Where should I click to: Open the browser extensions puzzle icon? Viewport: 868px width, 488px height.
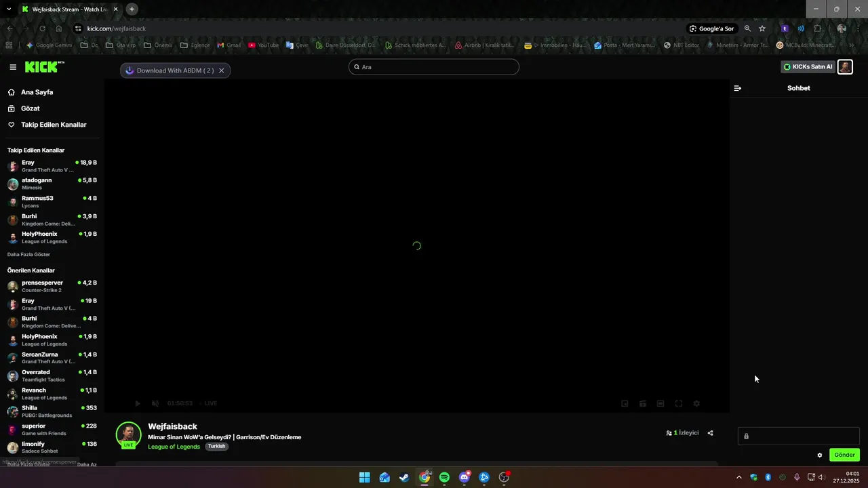(818, 28)
